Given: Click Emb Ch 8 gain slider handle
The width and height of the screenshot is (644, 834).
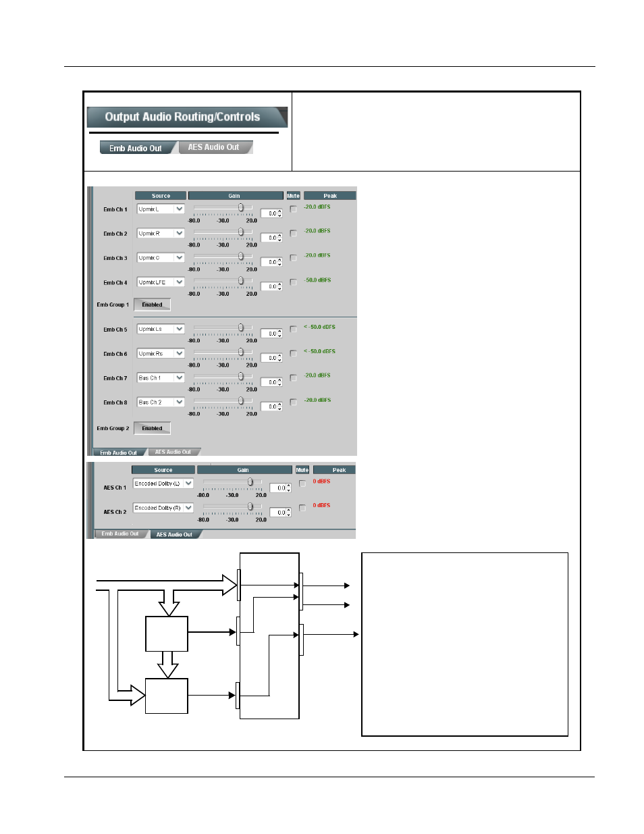Looking at the screenshot, I should click(241, 401).
